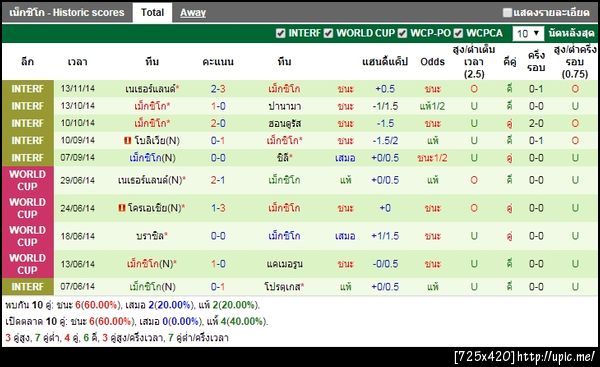Click the เม็กซิโก - Historic scores title
This screenshot has height=367, width=600.
67,13
